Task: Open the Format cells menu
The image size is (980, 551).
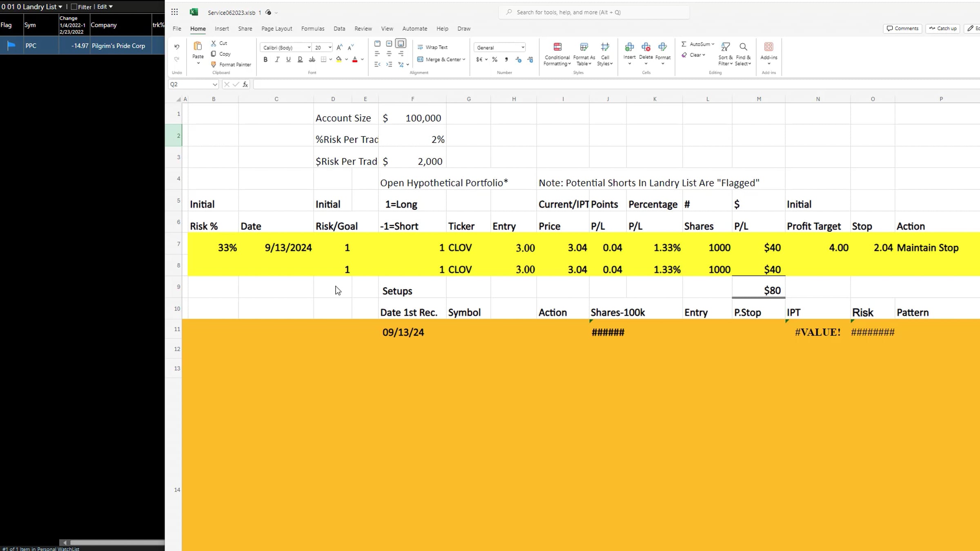Action: click(x=663, y=53)
